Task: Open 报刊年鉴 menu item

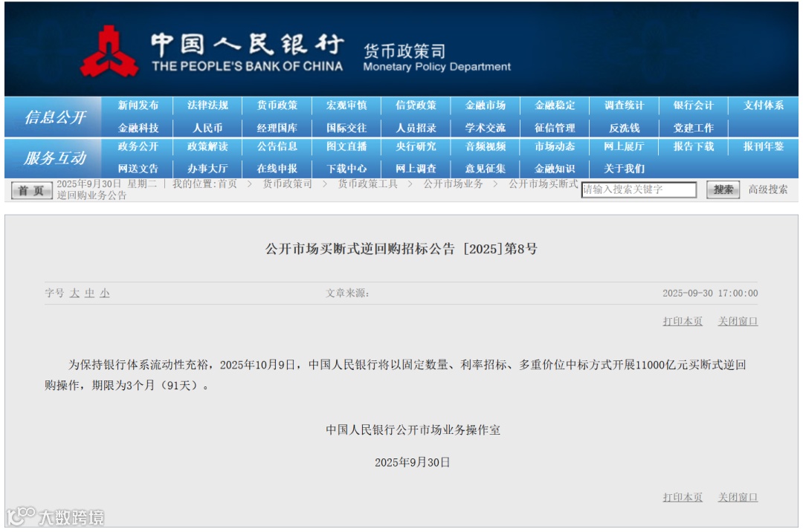Action: 764,146
